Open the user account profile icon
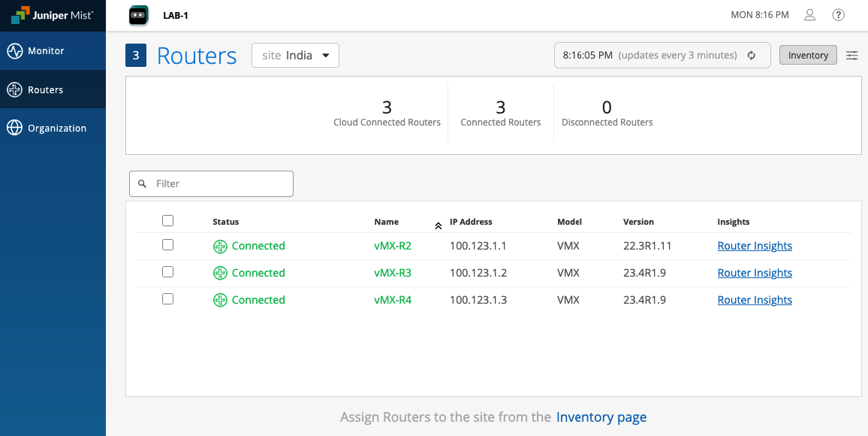This screenshot has width=868, height=436. pyautogui.click(x=809, y=15)
